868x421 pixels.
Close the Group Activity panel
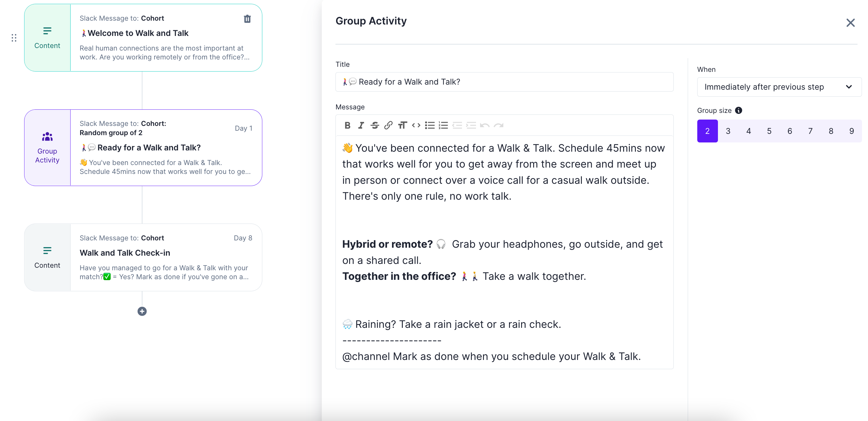(850, 23)
